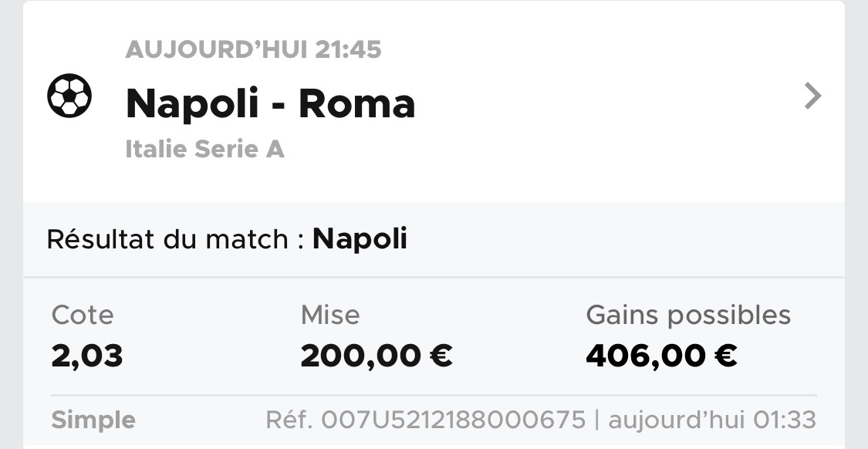Click the euro sign after the stake
Image resolution: width=868 pixels, height=449 pixels.
pos(441,356)
